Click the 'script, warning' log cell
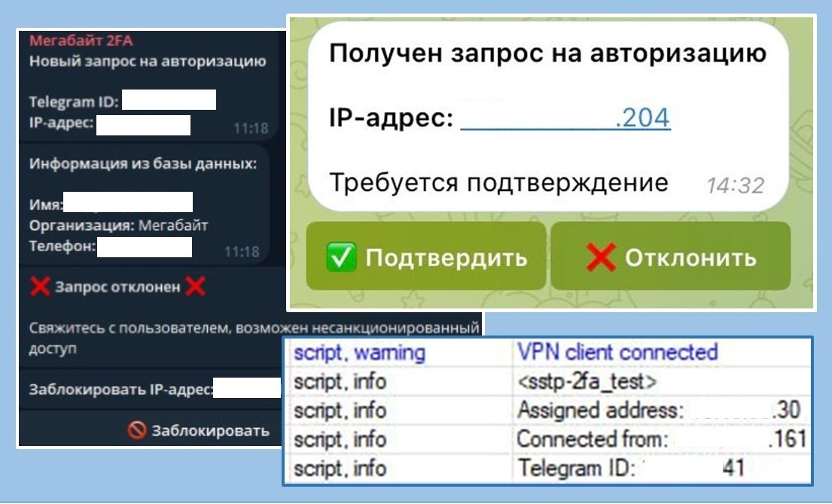The width and height of the screenshot is (832, 504). [x=359, y=353]
